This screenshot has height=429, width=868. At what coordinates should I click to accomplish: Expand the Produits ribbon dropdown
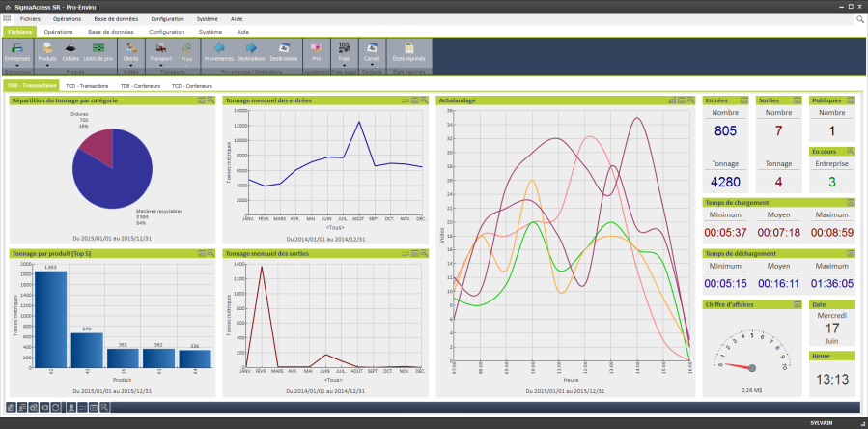tap(46, 66)
